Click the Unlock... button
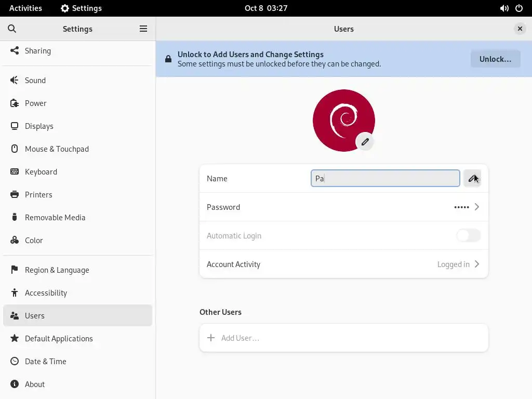Viewport: 532px width, 399px height. [495, 59]
